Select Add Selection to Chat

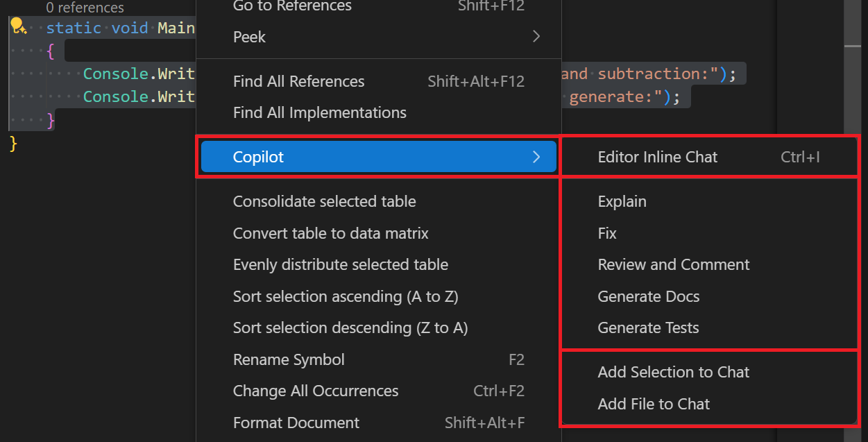pos(709,372)
